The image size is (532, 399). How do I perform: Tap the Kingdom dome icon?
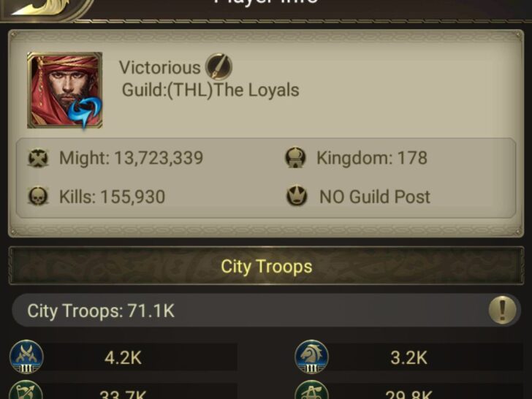coord(295,158)
